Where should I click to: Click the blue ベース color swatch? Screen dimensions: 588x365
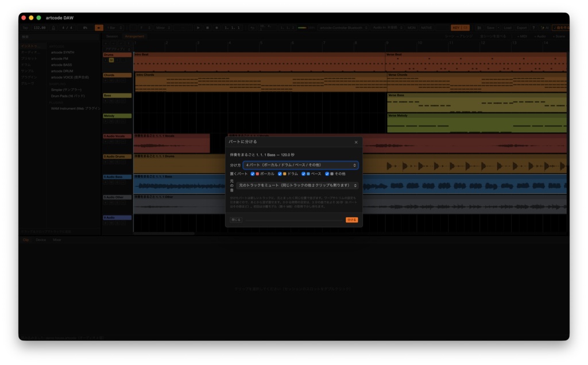pos(308,174)
